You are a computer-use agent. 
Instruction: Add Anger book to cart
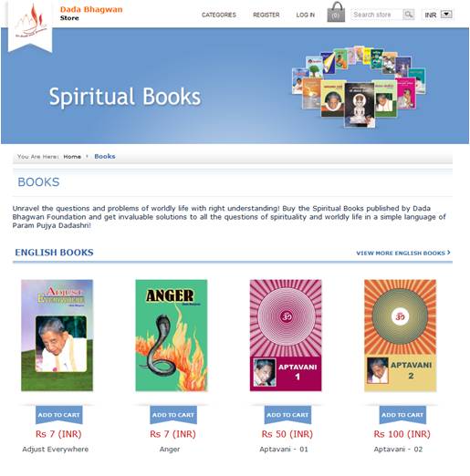173,415
